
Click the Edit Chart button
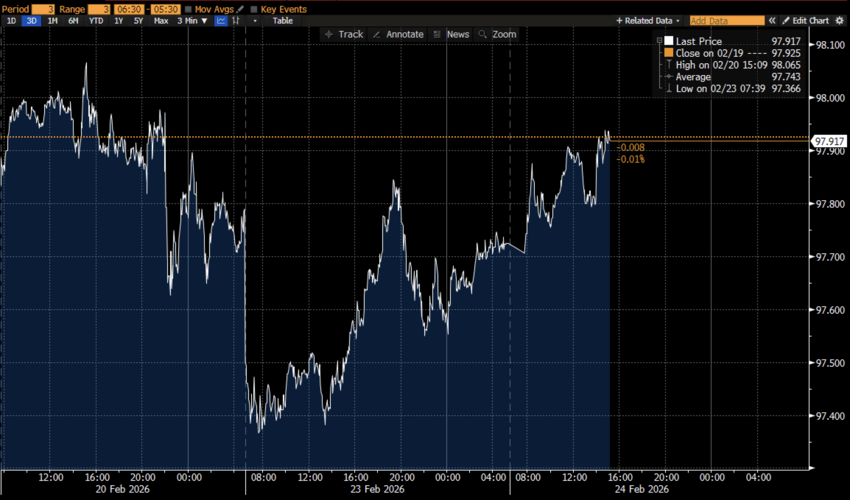pyautogui.click(x=805, y=20)
